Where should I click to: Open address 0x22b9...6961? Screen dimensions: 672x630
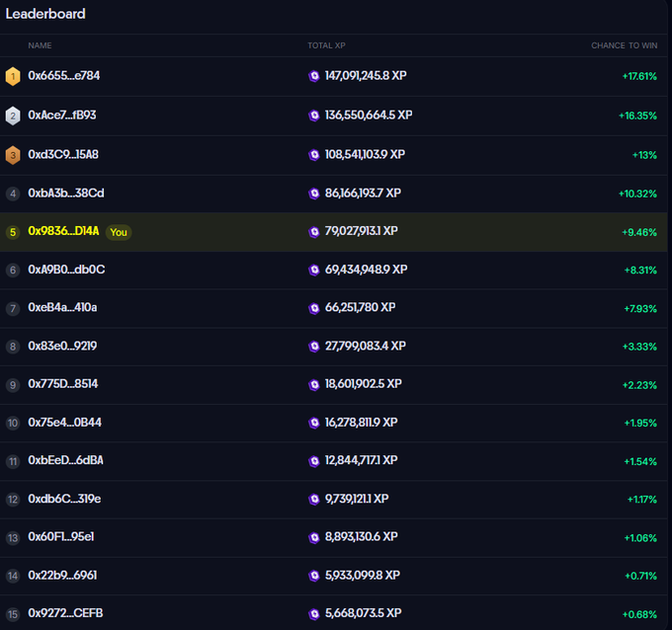62,575
